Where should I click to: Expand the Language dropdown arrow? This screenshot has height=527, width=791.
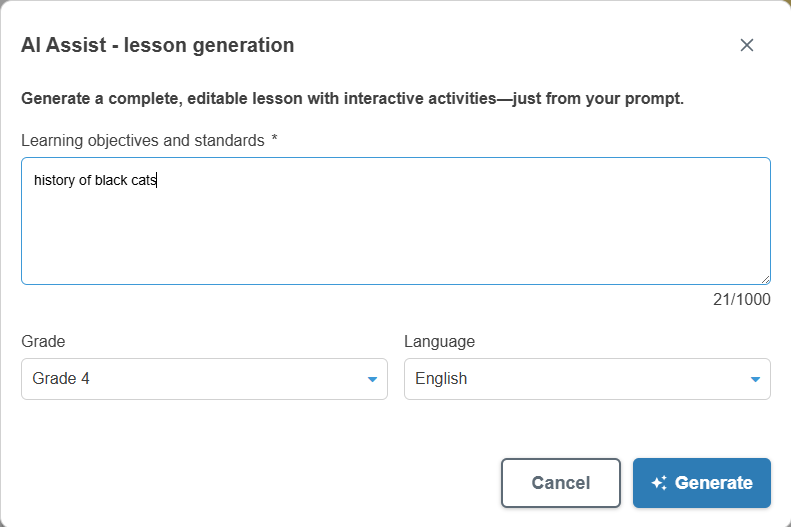pyautogui.click(x=755, y=379)
